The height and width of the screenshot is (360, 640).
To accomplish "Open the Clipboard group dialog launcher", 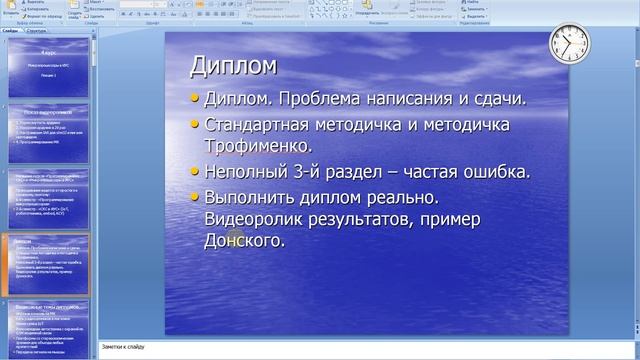I will [x=62, y=23].
